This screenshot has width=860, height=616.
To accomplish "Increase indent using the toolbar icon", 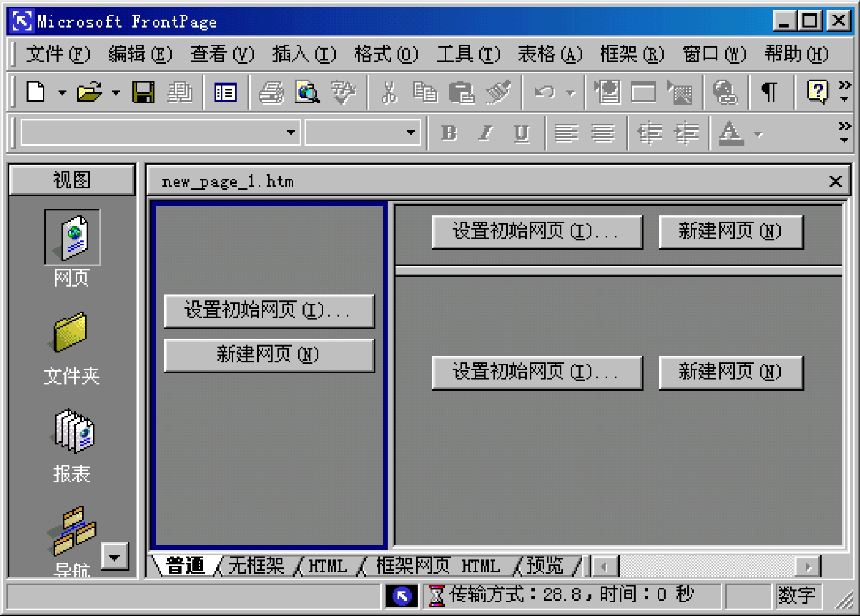I will coord(687,133).
